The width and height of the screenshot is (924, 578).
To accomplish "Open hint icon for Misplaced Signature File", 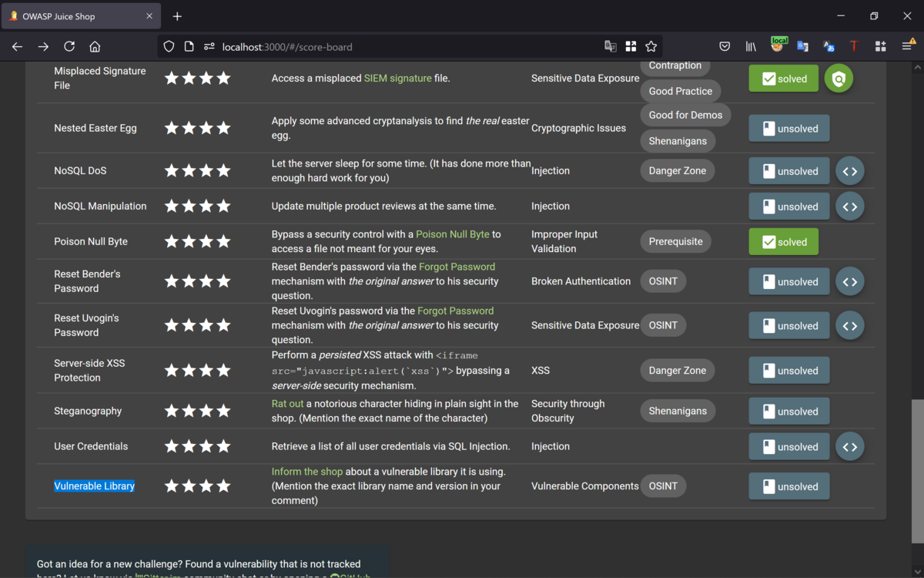I will click(839, 78).
